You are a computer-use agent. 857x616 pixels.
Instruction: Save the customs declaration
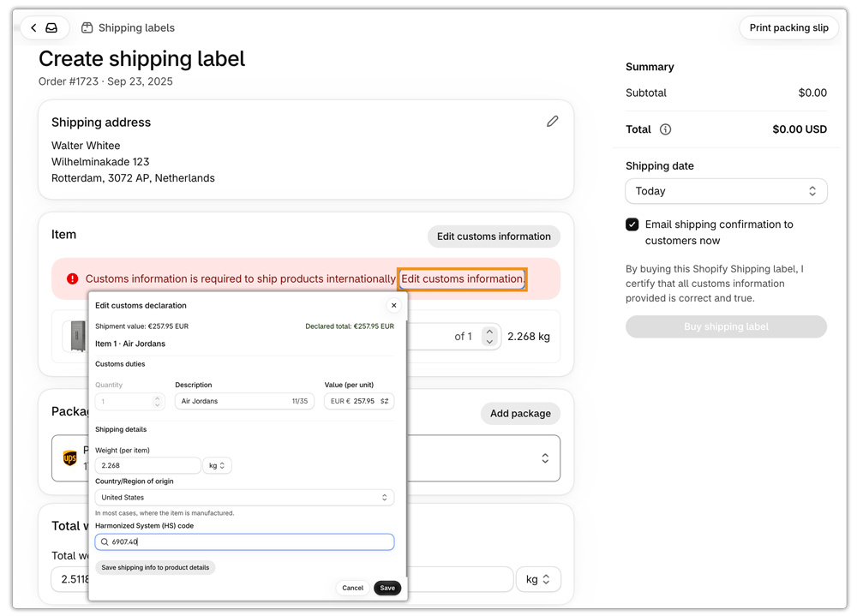(387, 588)
